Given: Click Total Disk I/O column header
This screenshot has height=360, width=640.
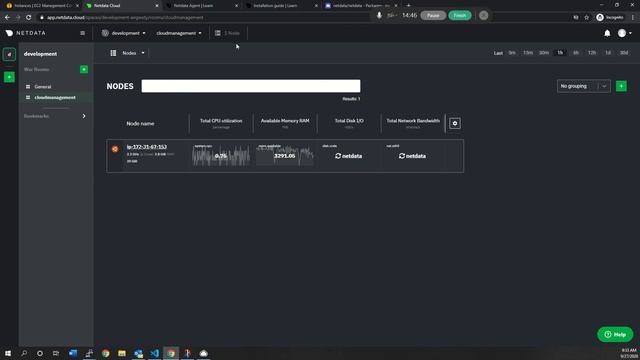Looking at the screenshot, I should [349, 121].
